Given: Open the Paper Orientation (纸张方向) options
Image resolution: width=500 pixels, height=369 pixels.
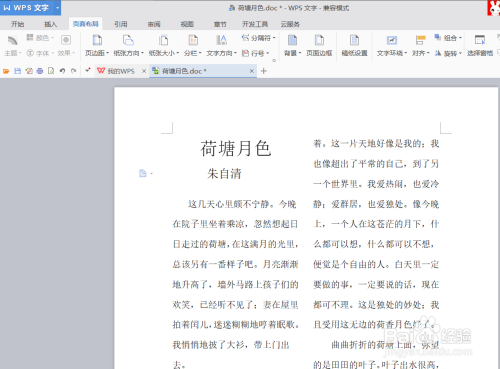Looking at the screenshot, I should tap(128, 45).
